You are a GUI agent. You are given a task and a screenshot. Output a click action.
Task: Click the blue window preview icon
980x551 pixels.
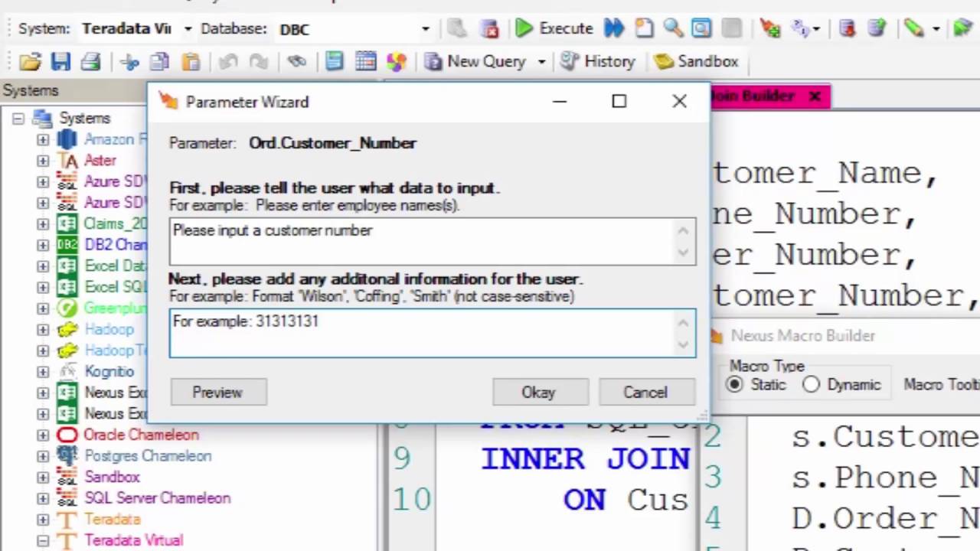(x=701, y=29)
